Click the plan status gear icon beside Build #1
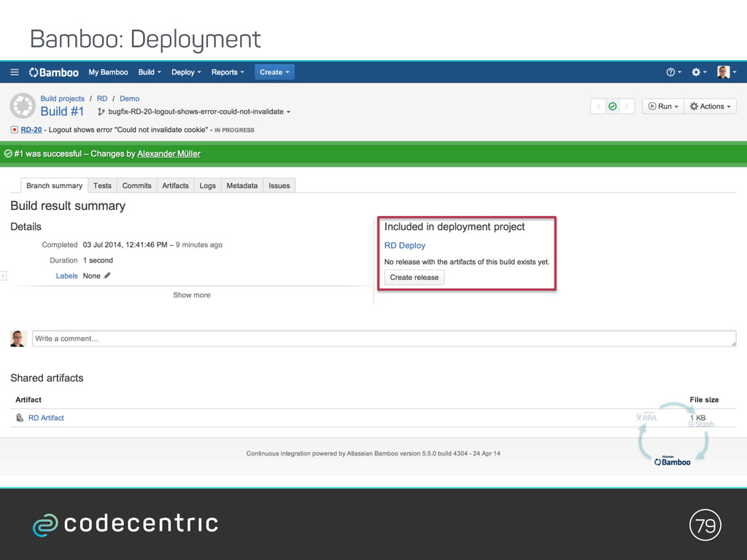Screen dimensions: 747x560 [x=23, y=106]
